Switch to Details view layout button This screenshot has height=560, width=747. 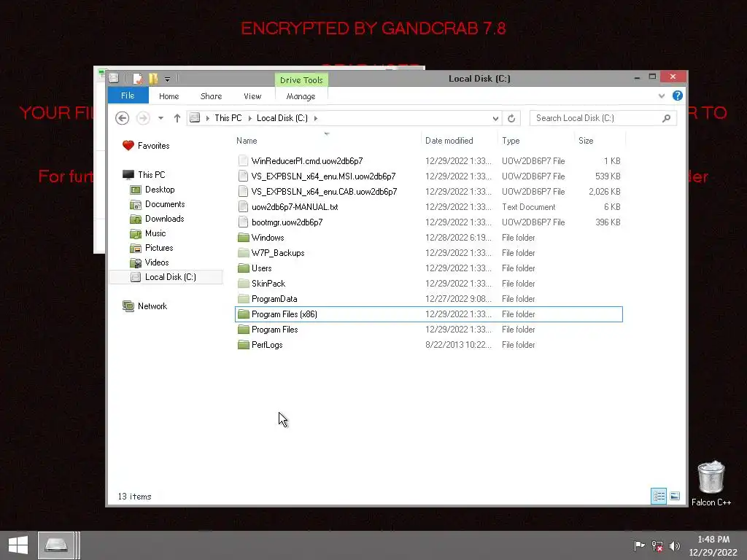point(659,496)
